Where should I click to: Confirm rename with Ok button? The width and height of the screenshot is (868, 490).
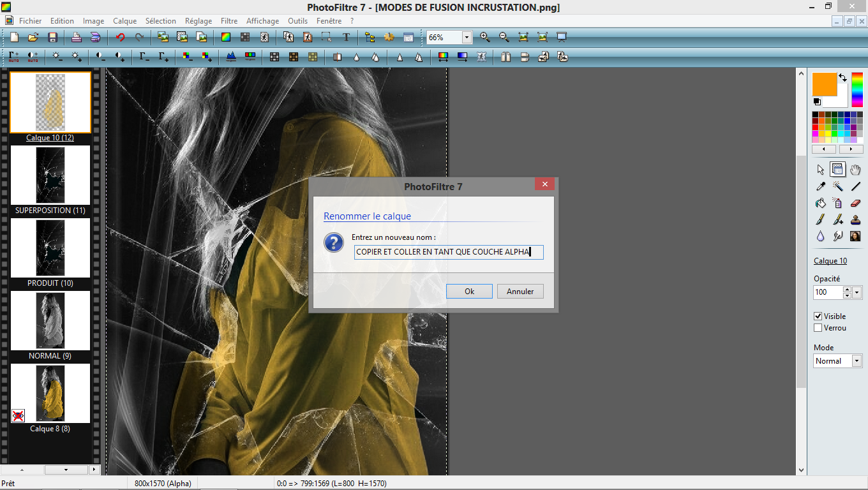469,291
